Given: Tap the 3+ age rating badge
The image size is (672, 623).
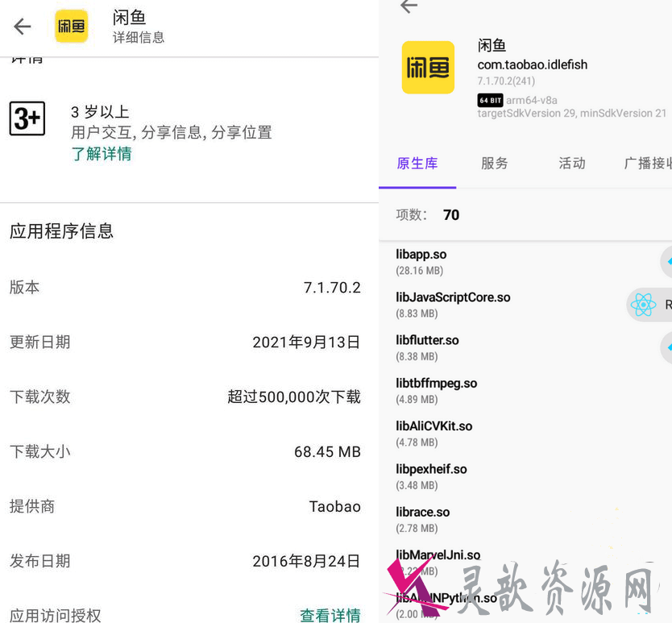Looking at the screenshot, I should click(27, 118).
